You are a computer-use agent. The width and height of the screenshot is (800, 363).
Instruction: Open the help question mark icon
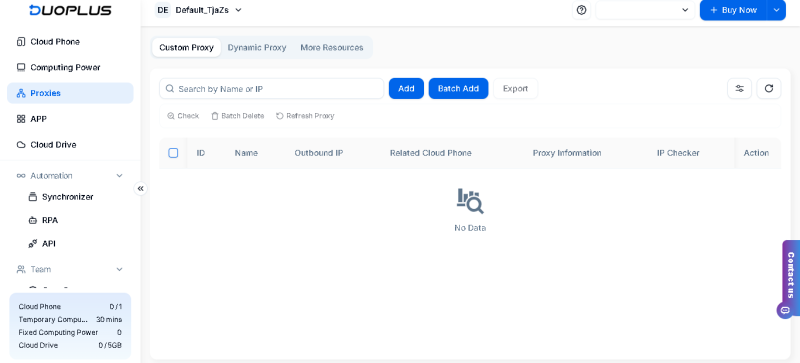(581, 10)
